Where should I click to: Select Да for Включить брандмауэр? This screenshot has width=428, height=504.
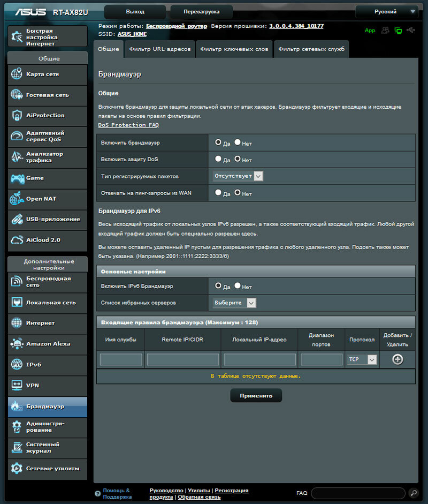pyautogui.click(x=218, y=142)
